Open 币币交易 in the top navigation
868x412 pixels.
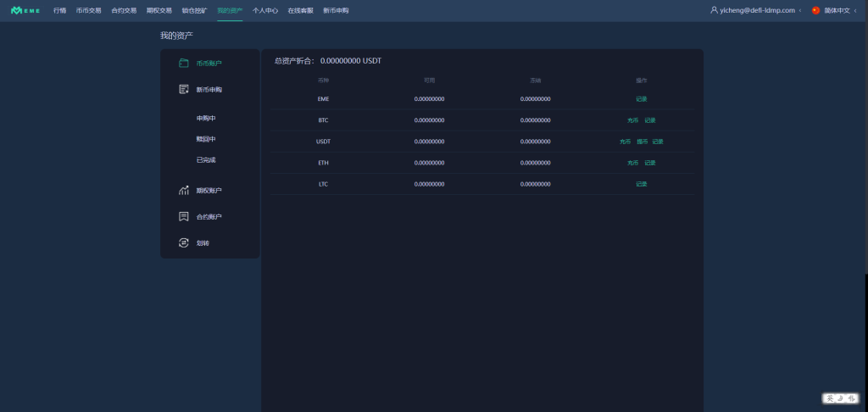(x=88, y=10)
